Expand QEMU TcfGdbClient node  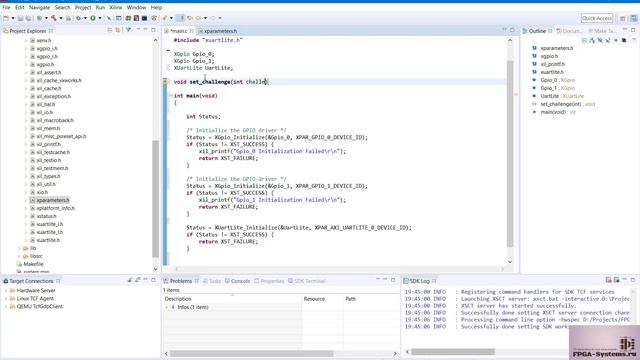5,307
